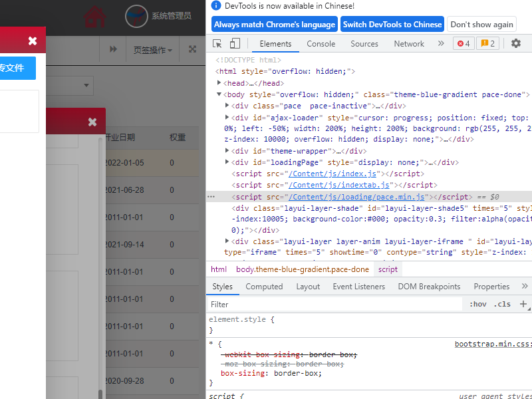Switch to the Console tab

pyautogui.click(x=321, y=44)
